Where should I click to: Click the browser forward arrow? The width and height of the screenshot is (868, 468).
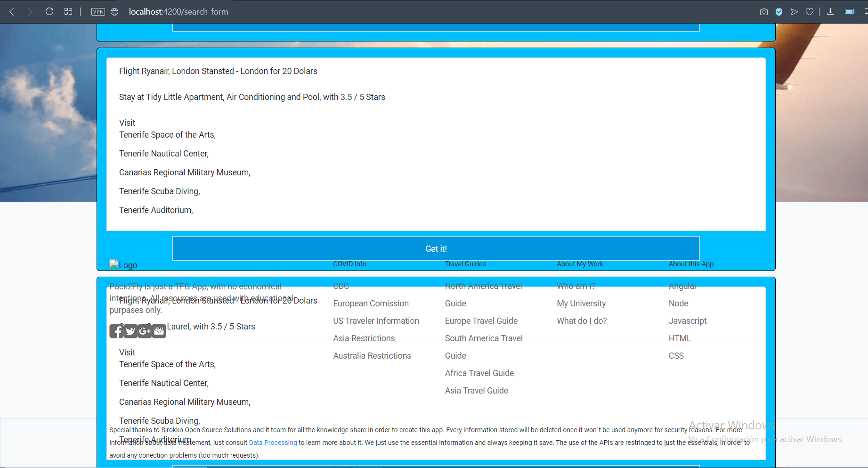pyautogui.click(x=30, y=12)
